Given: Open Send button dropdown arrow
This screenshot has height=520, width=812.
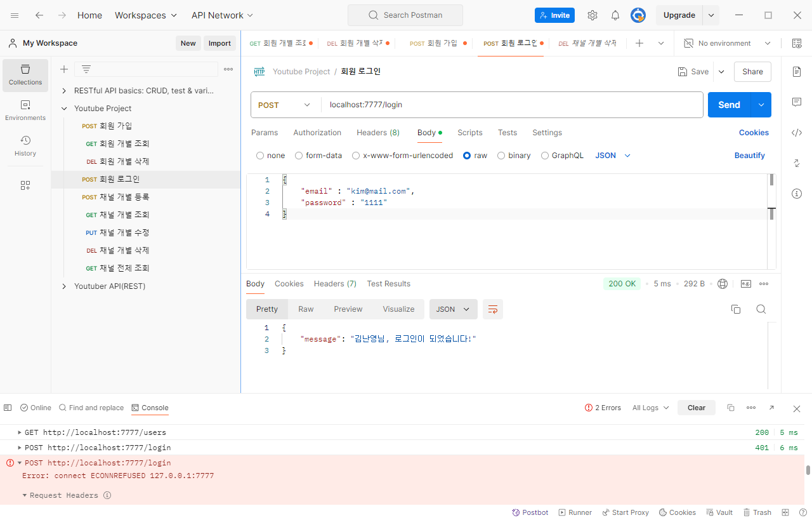Looking at the screenshot, I should point(761,105).
